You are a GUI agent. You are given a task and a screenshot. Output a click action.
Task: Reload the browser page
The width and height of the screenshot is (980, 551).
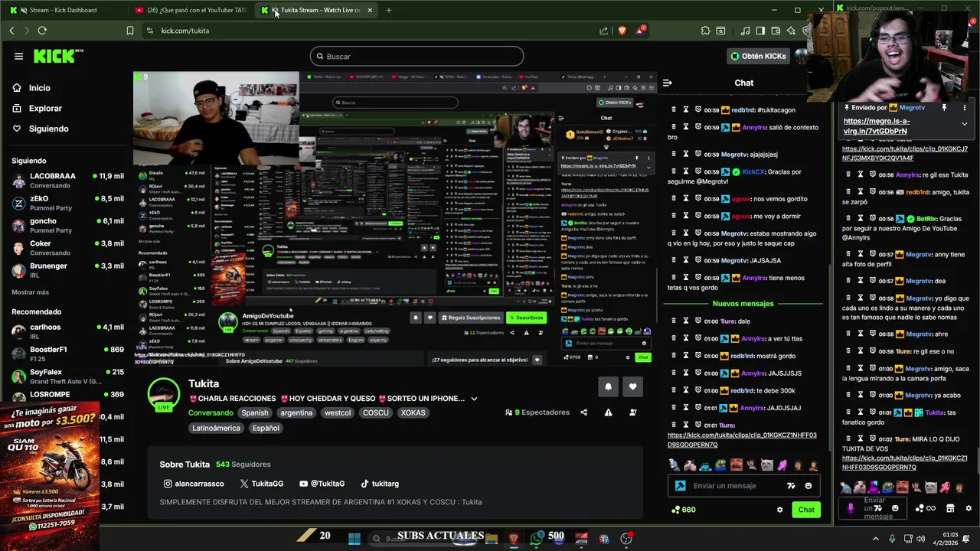coord(42,31)
